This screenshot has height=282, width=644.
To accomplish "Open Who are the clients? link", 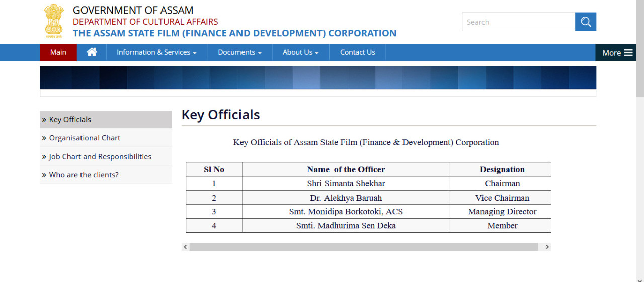I will 106,175.
